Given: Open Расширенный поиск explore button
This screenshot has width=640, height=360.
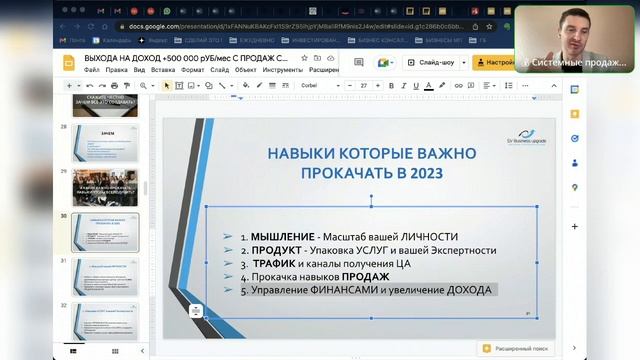Looking at the screenshot, I should (516, 348).
